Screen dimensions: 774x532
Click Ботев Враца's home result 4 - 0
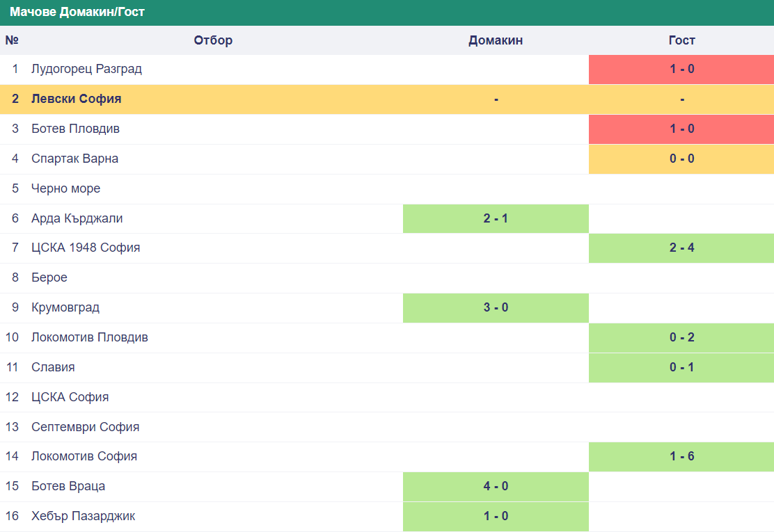tap(496, 487)
